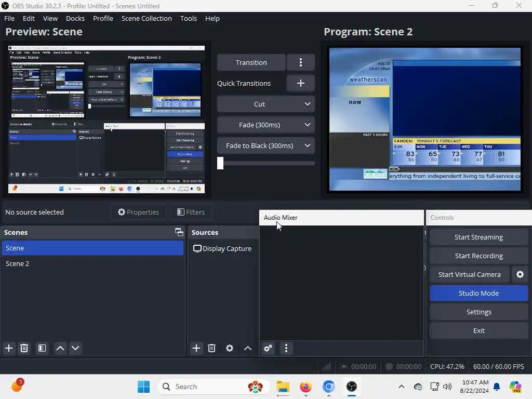Show hidden system tray icons
The image size is (532, 399).
pyautogui.click(x=402, y=387)
